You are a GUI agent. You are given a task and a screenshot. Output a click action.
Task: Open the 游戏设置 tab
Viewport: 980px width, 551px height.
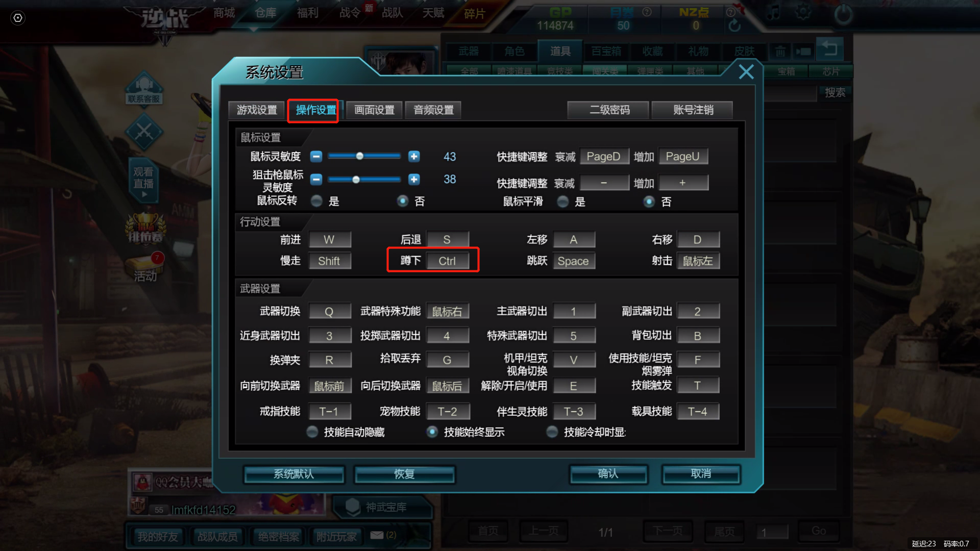click(257, 110)
